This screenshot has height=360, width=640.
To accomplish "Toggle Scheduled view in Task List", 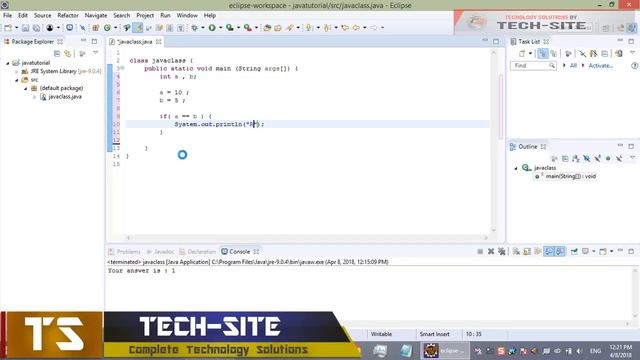I will tap(553, 53).
